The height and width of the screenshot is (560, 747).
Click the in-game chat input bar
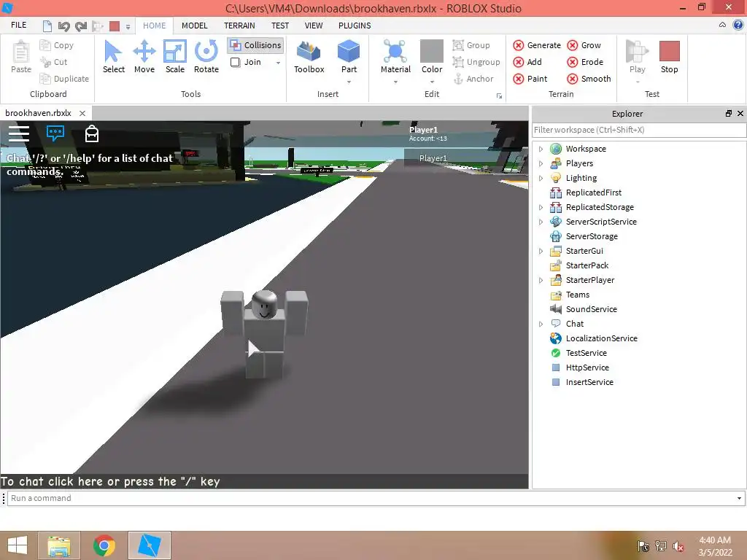point(264,481)
